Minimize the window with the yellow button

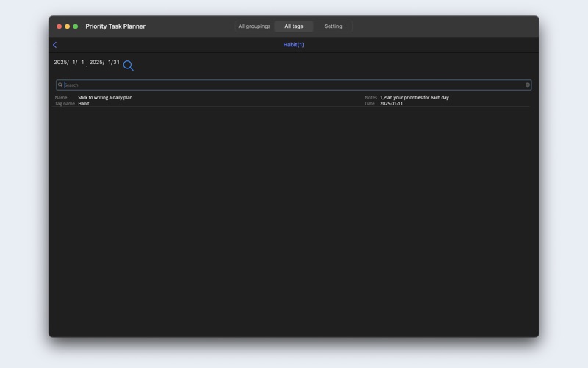coord(68,26)
